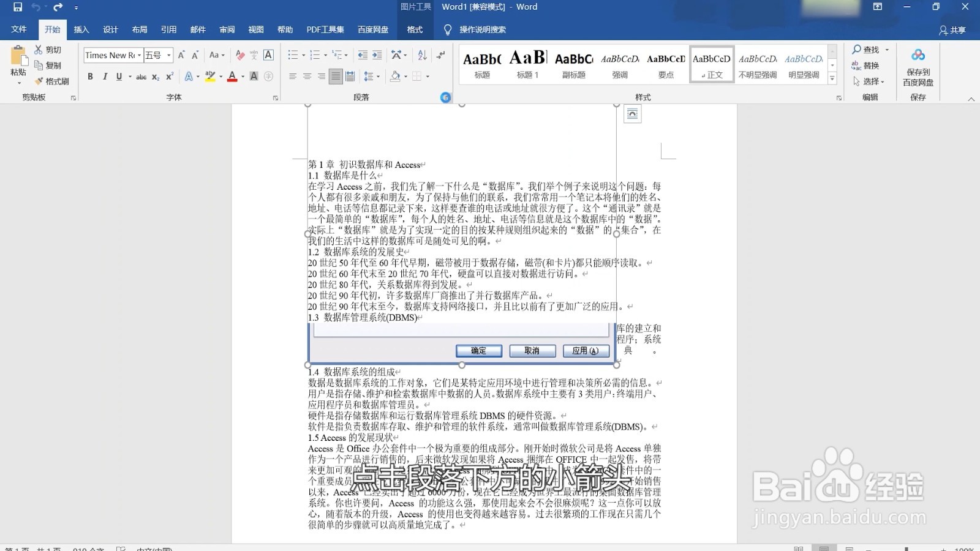Click the Decrease font size icon
The width and height of the screenshot is (980, 551).
point(195,55)
